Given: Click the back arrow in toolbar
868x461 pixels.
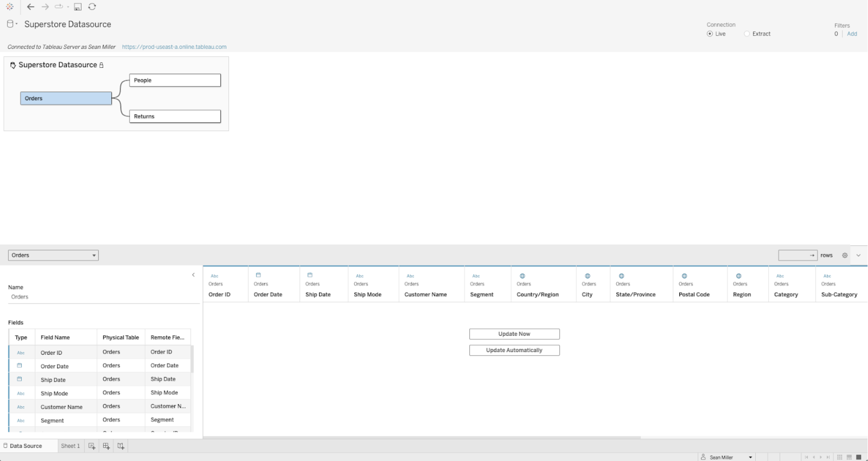Looking at the screenshot, I should click(x=31, y=7).
